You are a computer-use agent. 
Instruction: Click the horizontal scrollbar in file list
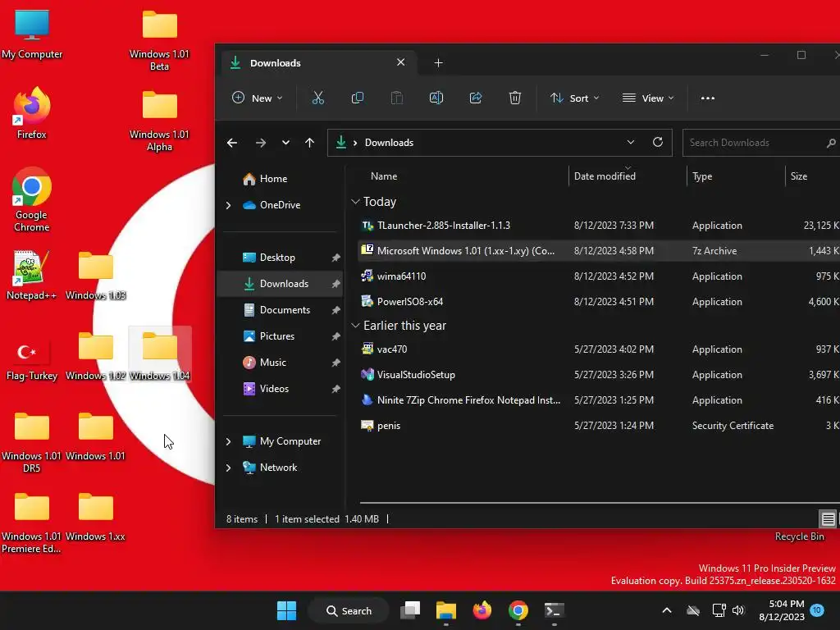pos(600,503)
